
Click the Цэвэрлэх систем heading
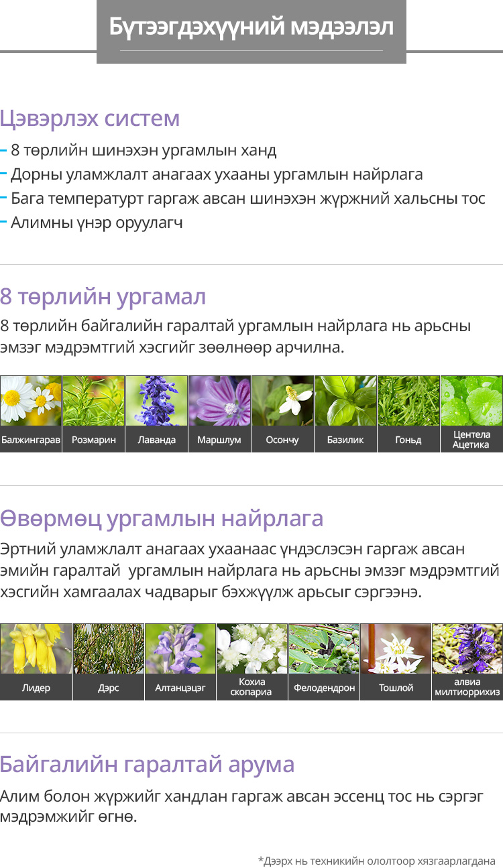pyautogui.click(x=90, y=119)
